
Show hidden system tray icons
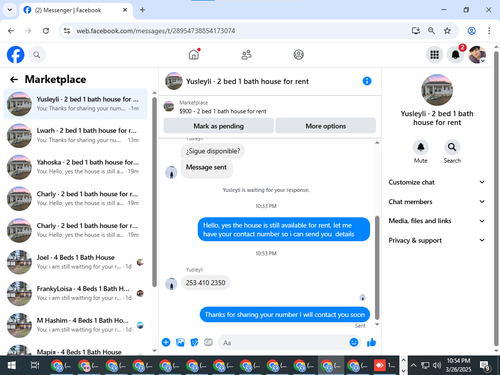[x=413, y=366]
